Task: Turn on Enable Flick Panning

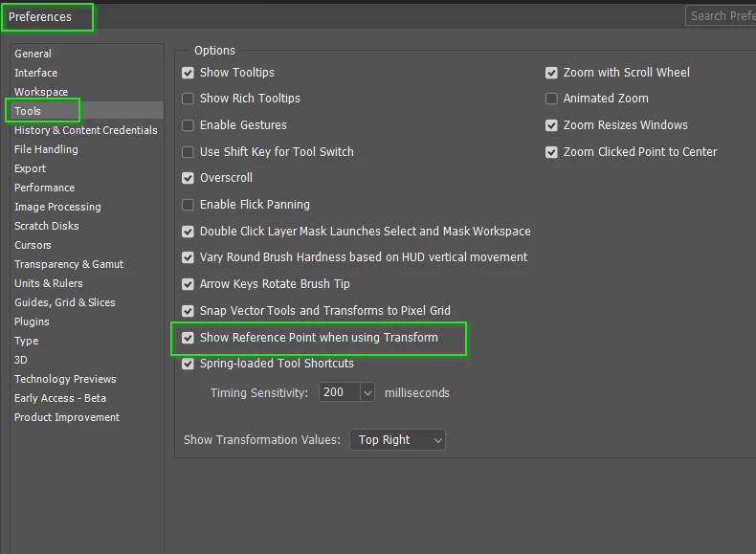Action: click(188, 205)
